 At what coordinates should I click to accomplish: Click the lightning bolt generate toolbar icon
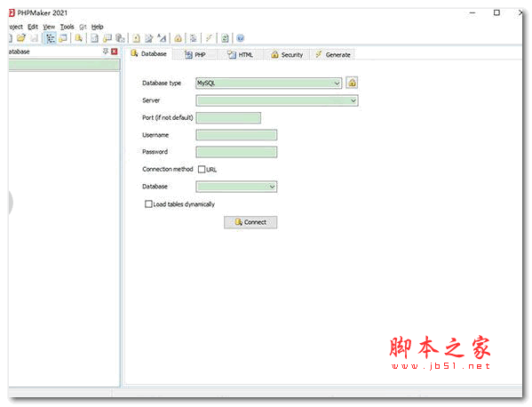(x=209, y=38)
